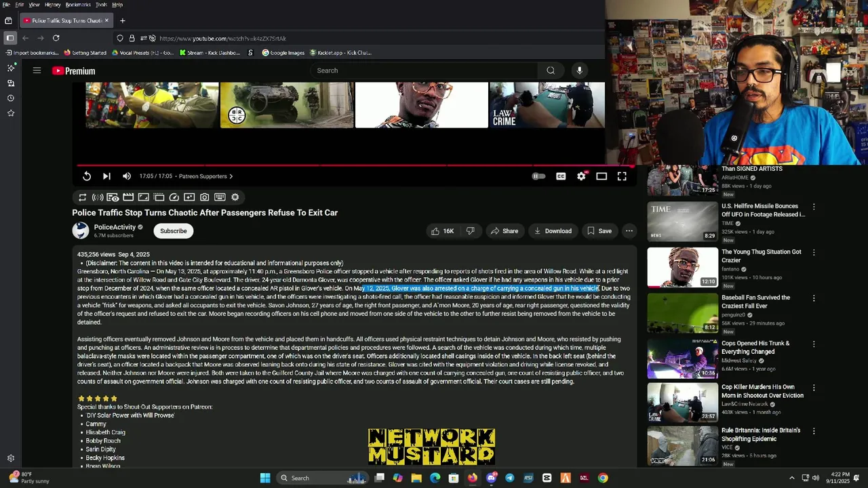Open options for Cop Killer video
868x488 pixels.
click(814, 388)
